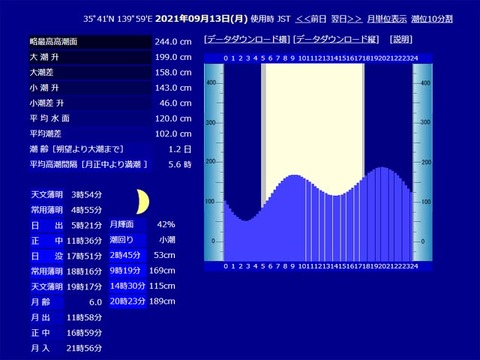
Task: Click the solar transit time 11時36分
Action: point(84,241)
